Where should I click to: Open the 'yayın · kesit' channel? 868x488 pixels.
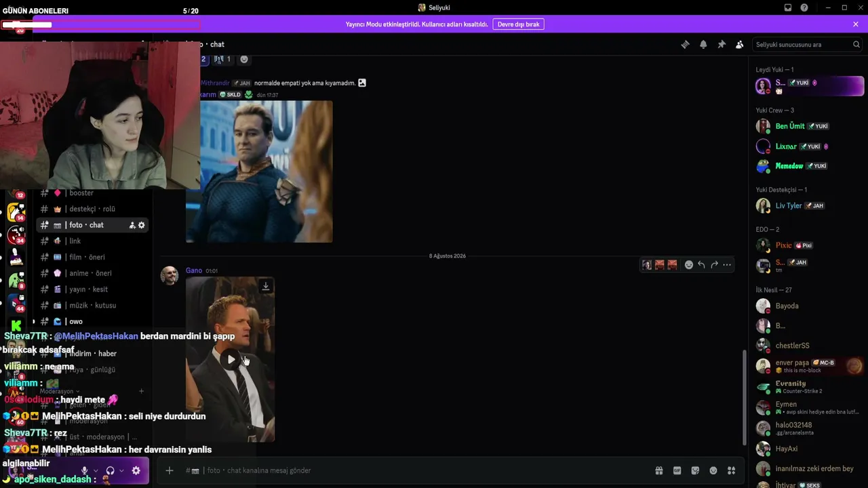pos(92,289)
